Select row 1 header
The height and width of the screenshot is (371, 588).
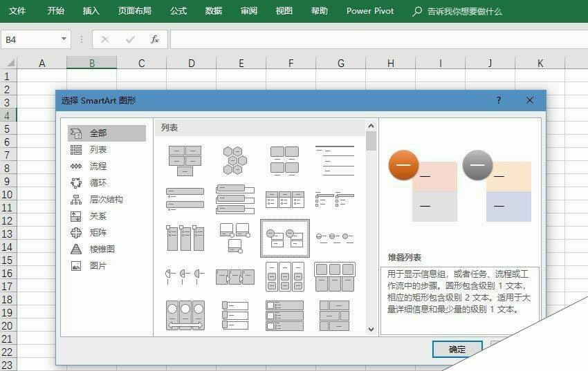pos(8,77)
